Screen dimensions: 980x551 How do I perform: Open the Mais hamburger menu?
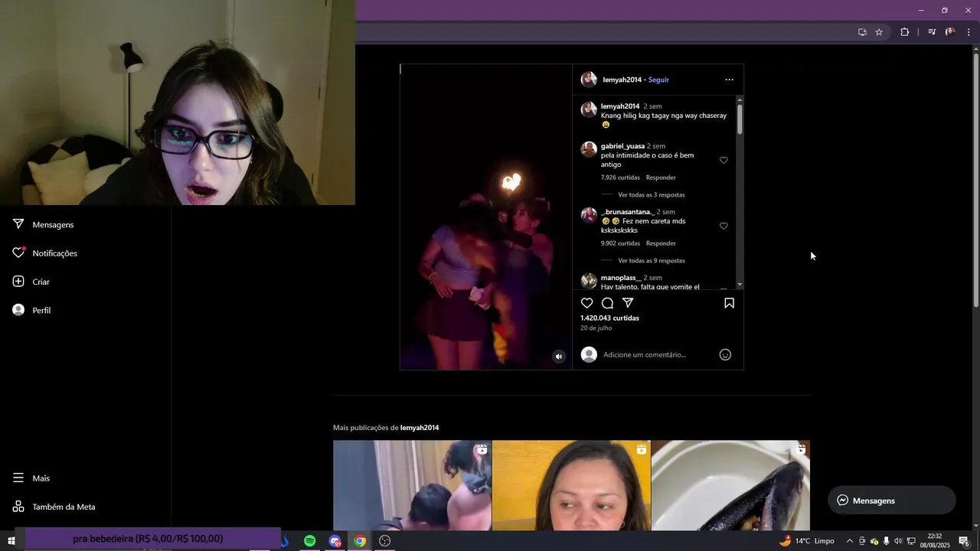pos(31,478)
